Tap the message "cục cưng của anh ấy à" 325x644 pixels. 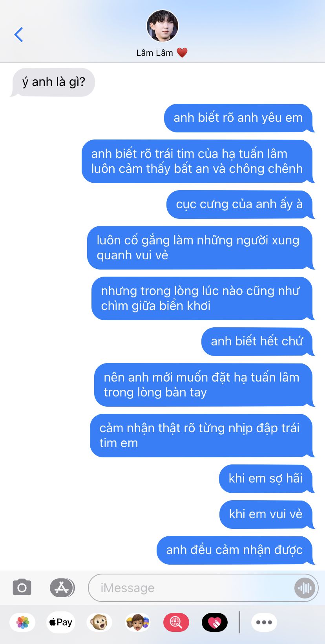(239, 204)
